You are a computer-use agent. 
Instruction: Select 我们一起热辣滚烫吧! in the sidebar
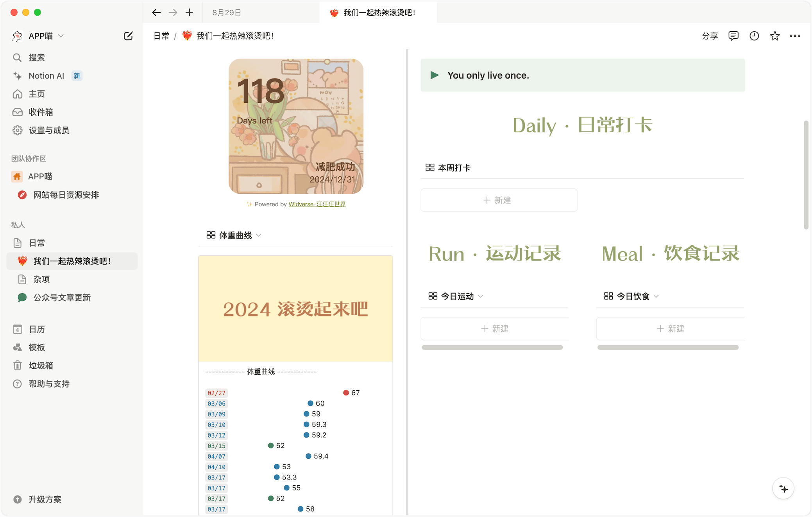(x=72, y=261)
